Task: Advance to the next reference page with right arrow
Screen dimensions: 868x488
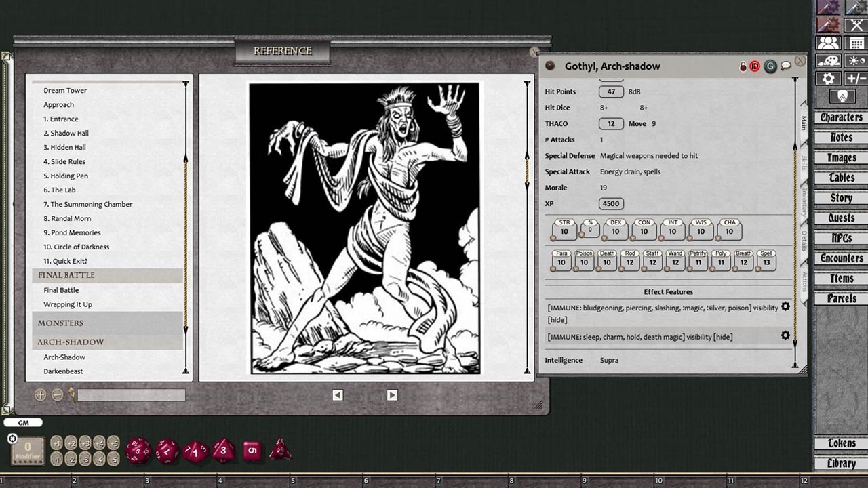Action: [x=392, y=394]
